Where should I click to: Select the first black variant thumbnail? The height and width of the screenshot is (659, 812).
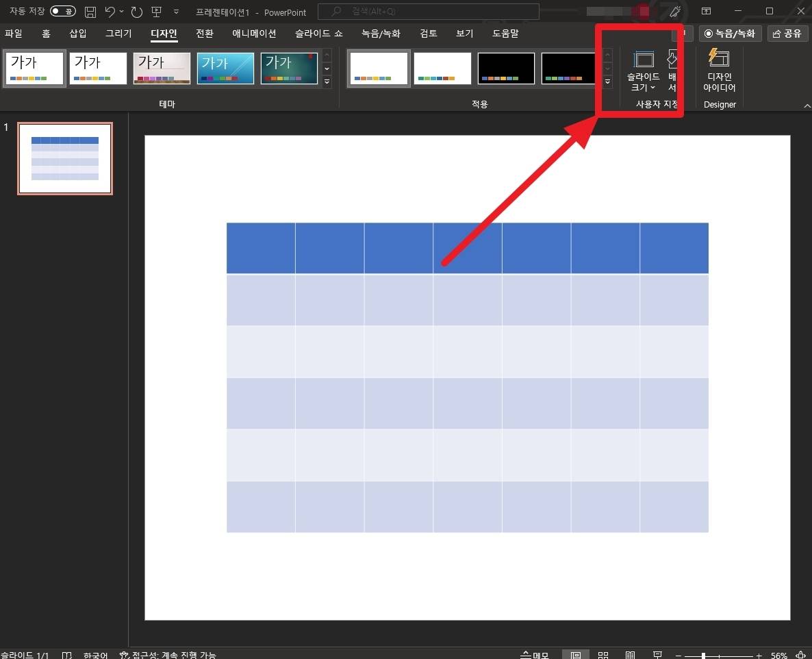point(506,68)
